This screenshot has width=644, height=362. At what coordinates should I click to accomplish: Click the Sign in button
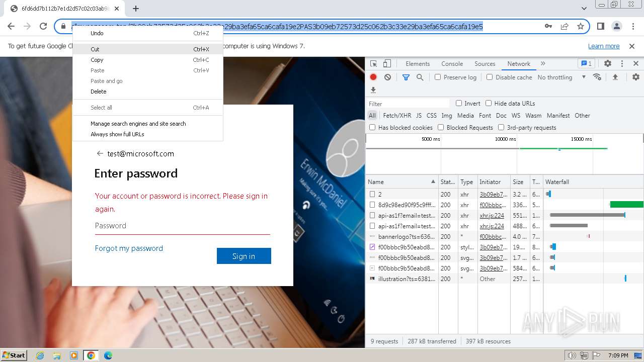coord(244,256)
